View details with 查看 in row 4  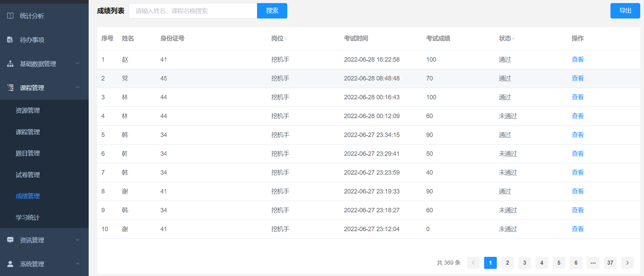point(577,116)
